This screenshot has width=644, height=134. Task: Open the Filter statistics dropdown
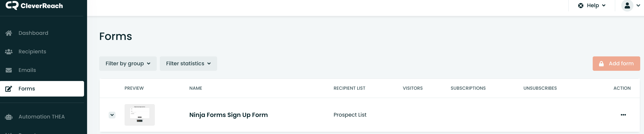click(188, 64)
